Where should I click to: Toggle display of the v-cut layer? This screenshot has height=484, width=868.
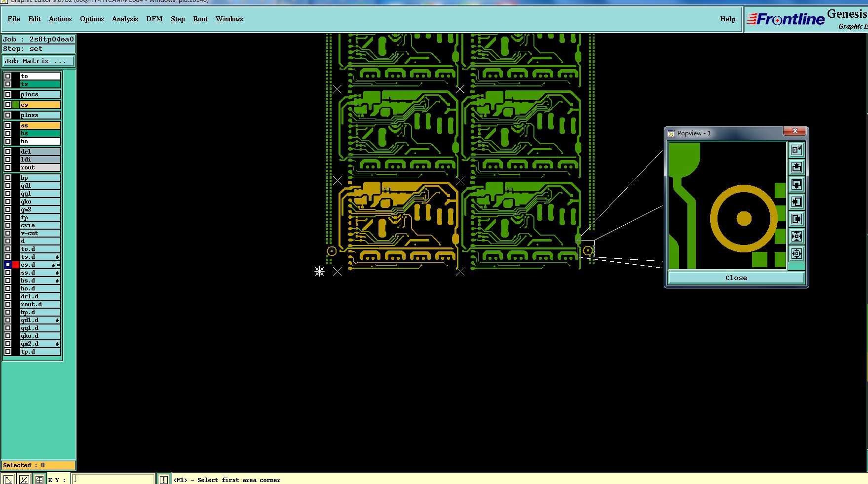point(8,233)
